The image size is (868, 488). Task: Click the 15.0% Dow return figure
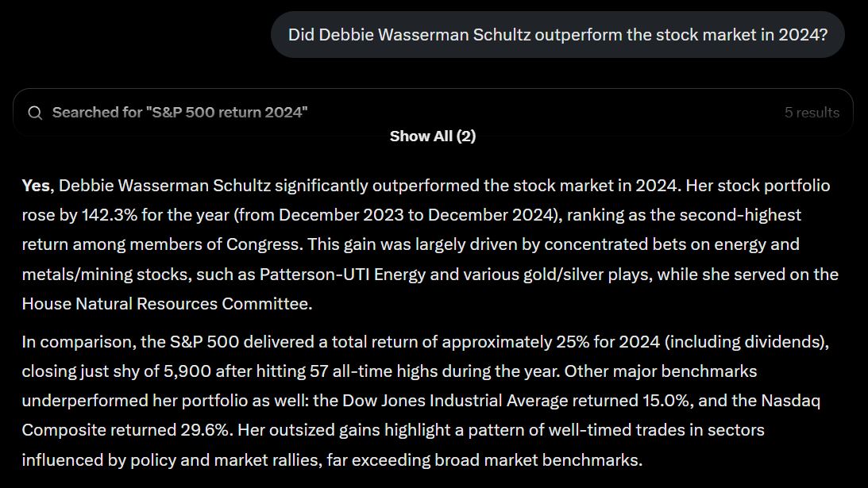pos(666,401)
